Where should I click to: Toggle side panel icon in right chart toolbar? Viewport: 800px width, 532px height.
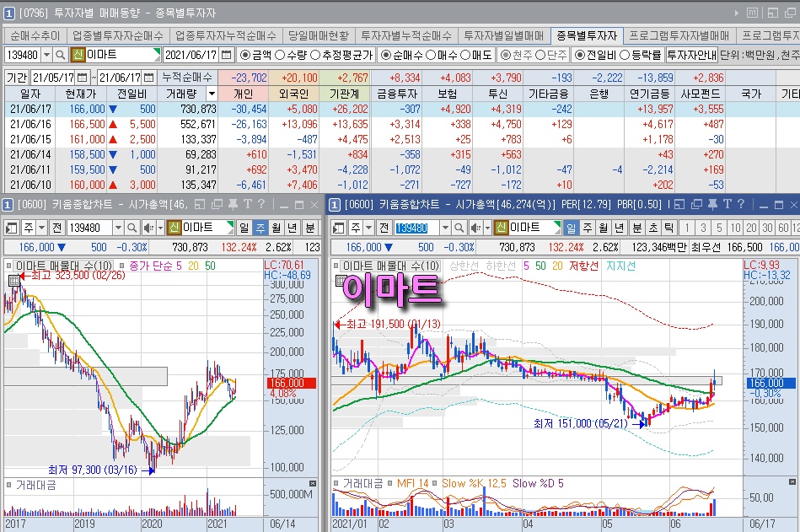point(338,228)
